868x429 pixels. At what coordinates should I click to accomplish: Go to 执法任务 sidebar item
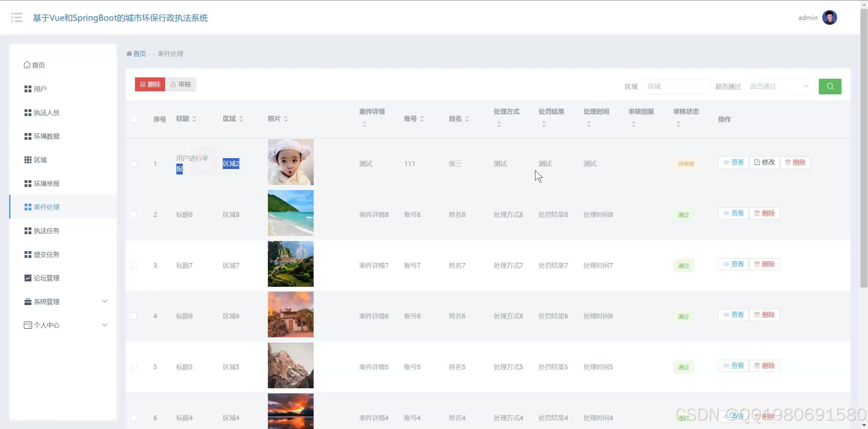click(46, 231)
